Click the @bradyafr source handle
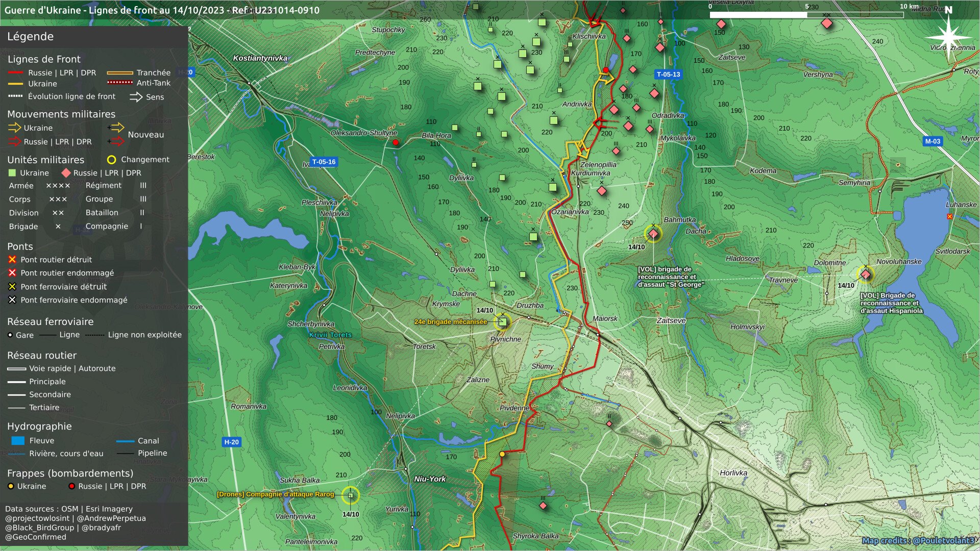 pos(101,528)
